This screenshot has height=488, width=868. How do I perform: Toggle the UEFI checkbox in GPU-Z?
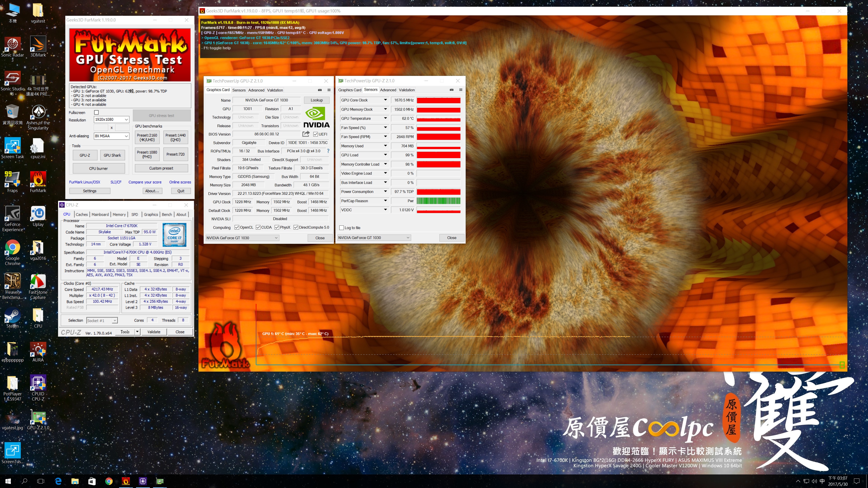point(315,134)
